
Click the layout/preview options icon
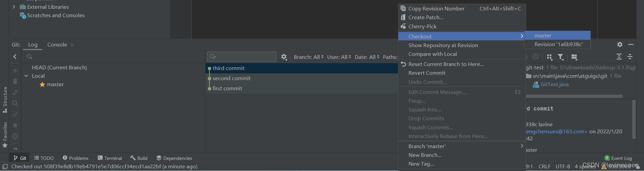click(x=574, y=57)
